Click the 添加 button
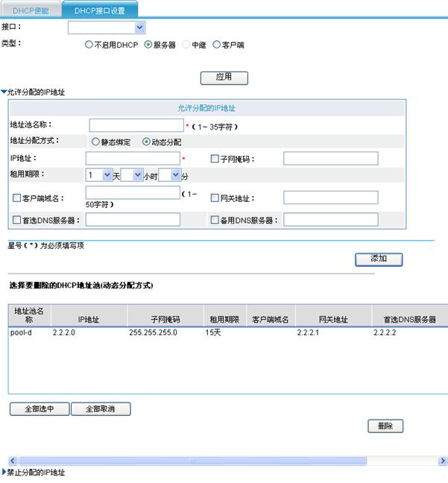Image resolution: width=448 pixels, height=483 pixels. coord(379,259)
